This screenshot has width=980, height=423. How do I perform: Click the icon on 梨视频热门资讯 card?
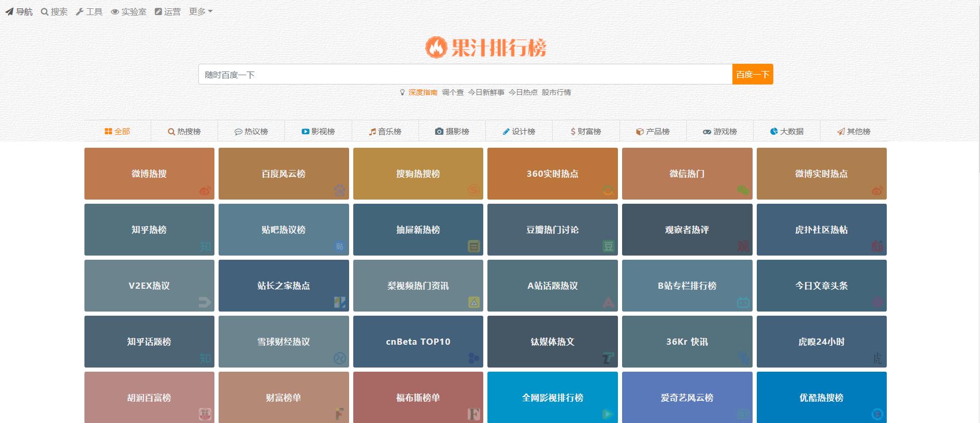point(474,303)
